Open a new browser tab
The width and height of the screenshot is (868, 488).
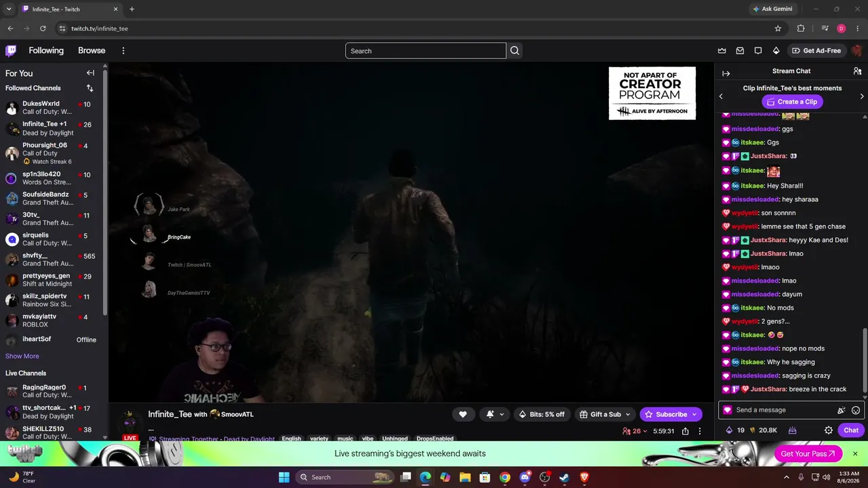click(132, 9)
